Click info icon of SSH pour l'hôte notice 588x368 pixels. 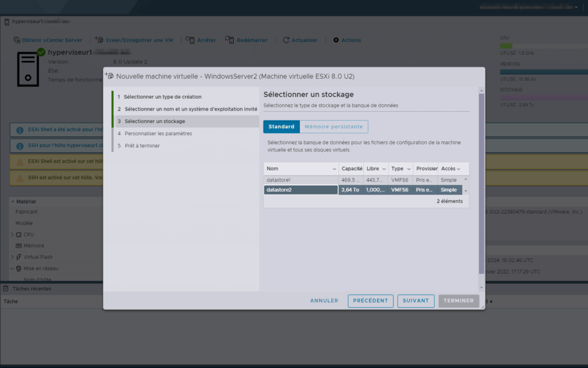(20, 146)
